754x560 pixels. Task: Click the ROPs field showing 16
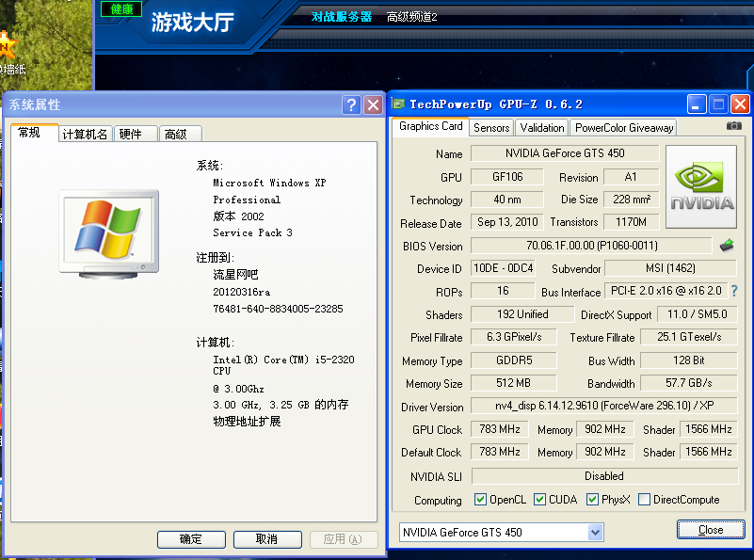[503, 291]
